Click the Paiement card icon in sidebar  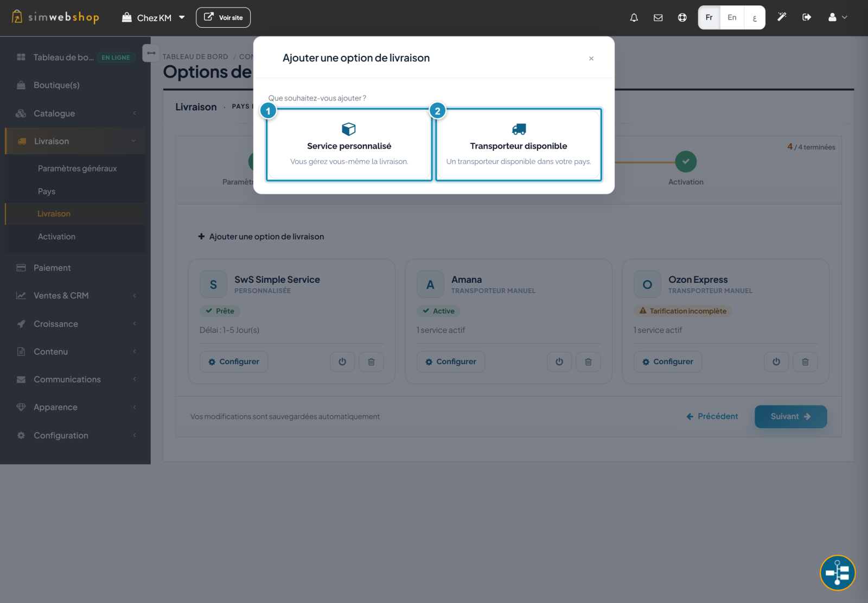[21, 268]
